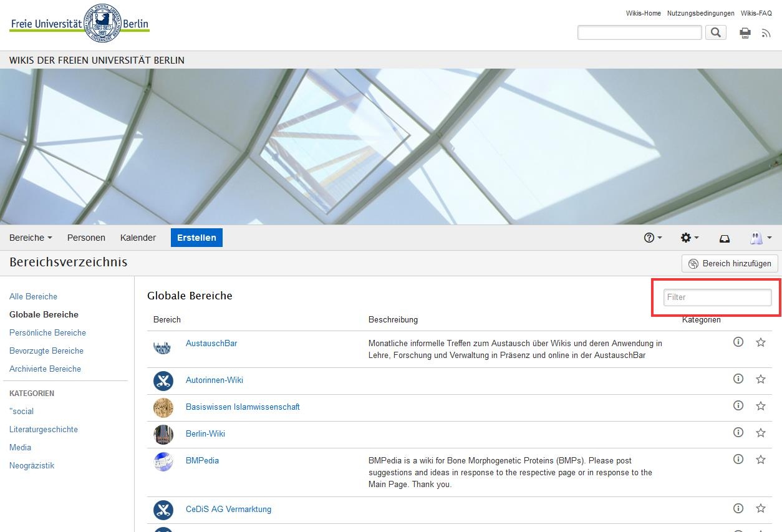The width and height of the screenshot is (782, 532).
Task: Open the BMPedia space link
Action: [202, 460]
